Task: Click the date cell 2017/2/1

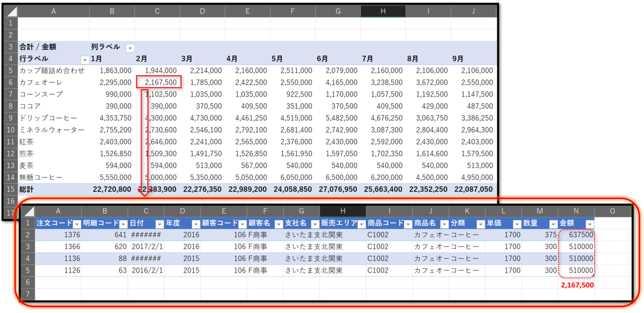Action: 147,247
